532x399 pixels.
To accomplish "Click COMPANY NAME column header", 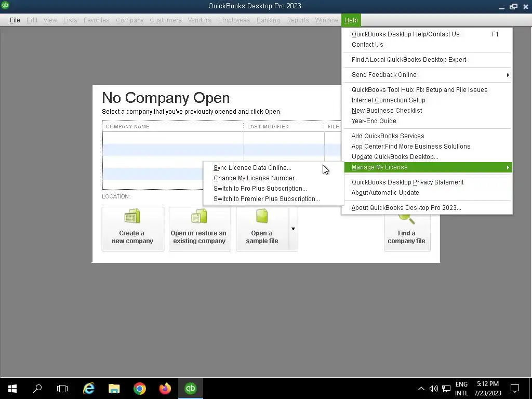I will pyautogui.click(x=173, y=127).
